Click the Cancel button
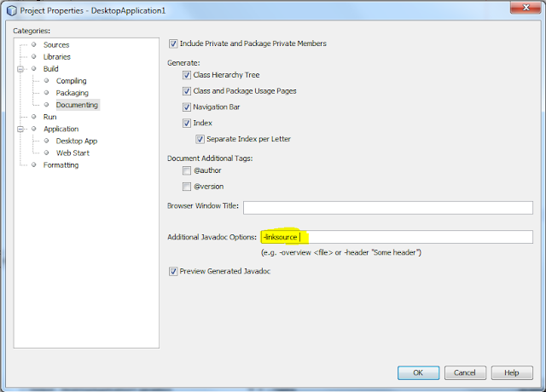This screenshot has height=392, width=546. pyautogui.click(x=465, y=373)
